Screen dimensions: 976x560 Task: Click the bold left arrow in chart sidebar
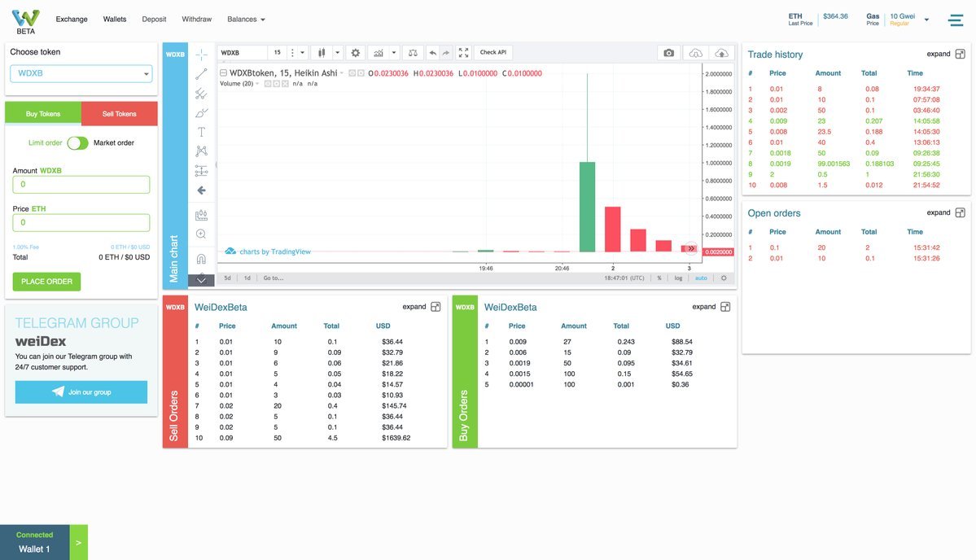coord(201,190)
